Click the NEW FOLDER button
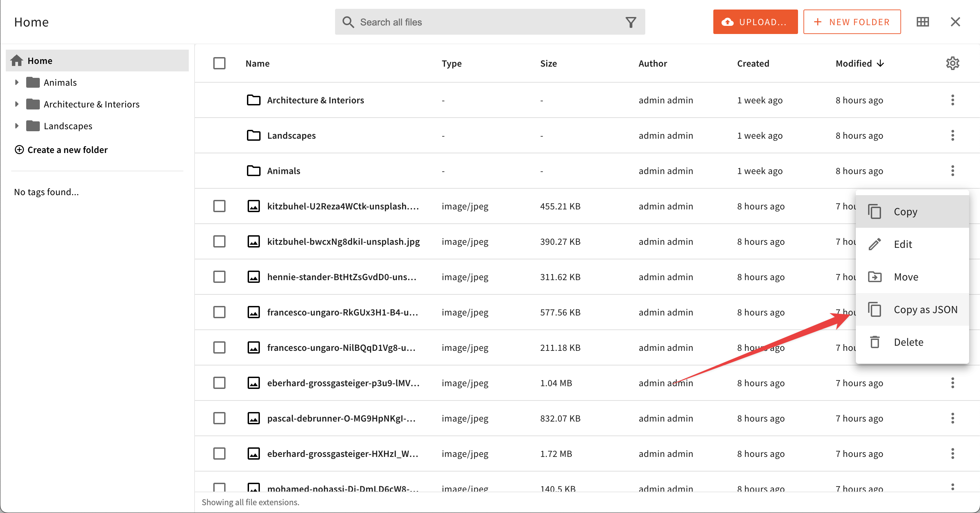Image resolution: width=980 pixels, height=513 pixels. pos(852,22)
